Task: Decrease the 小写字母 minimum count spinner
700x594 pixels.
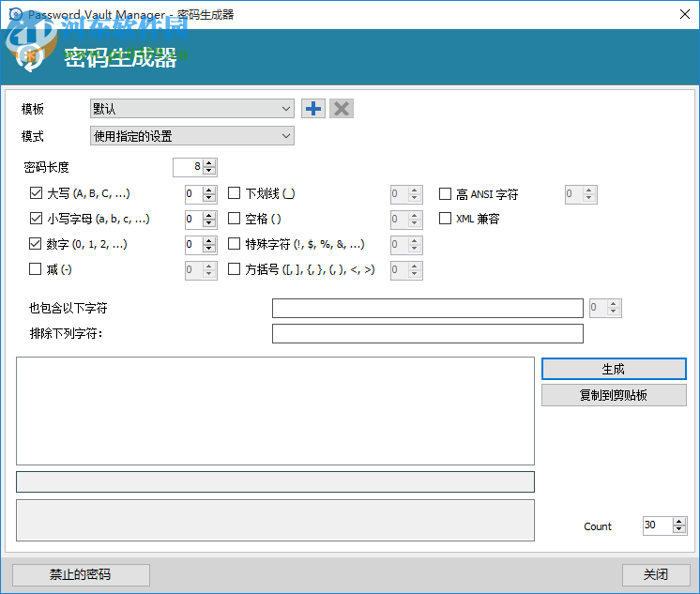Action: point(209,223)
